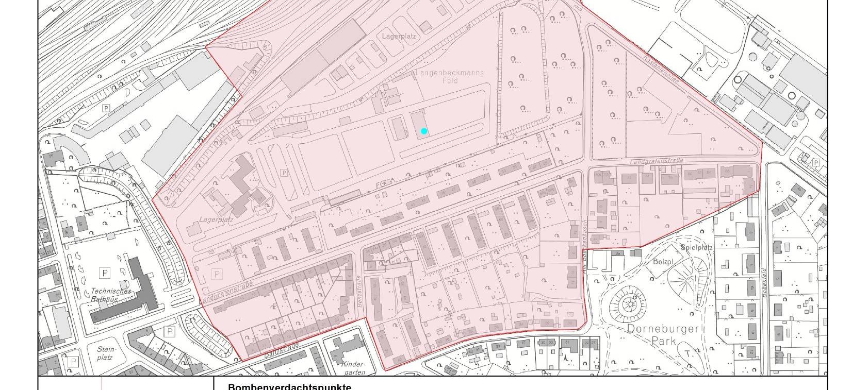Click the Langenbeckmanns Feld label
The width and height of the screenshot is (868, 390).
450,76
